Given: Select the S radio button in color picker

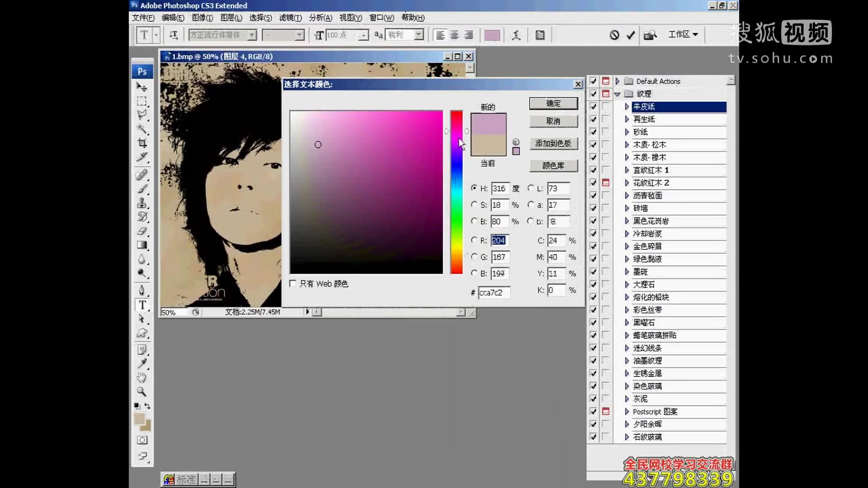Looking at the screenshot, I should point(475,205).
